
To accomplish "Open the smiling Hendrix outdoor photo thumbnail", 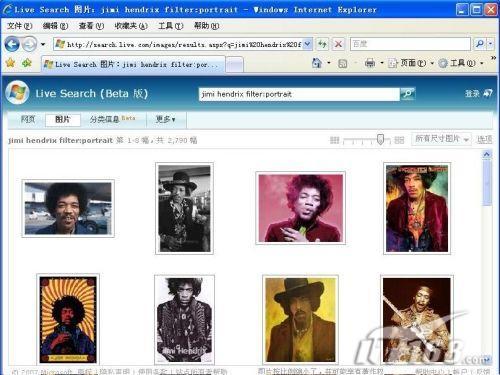I will coord(68,208).
